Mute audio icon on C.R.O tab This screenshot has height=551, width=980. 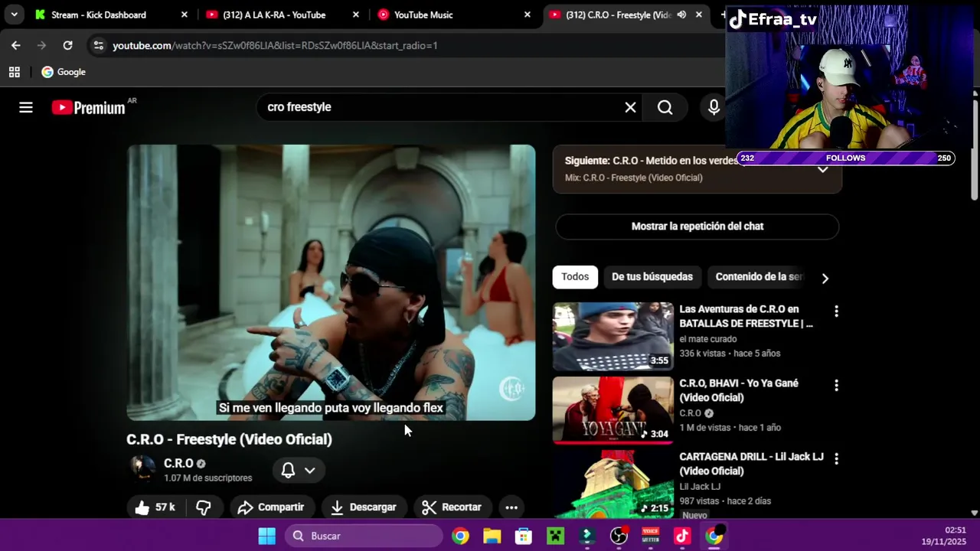pos(681,15)
